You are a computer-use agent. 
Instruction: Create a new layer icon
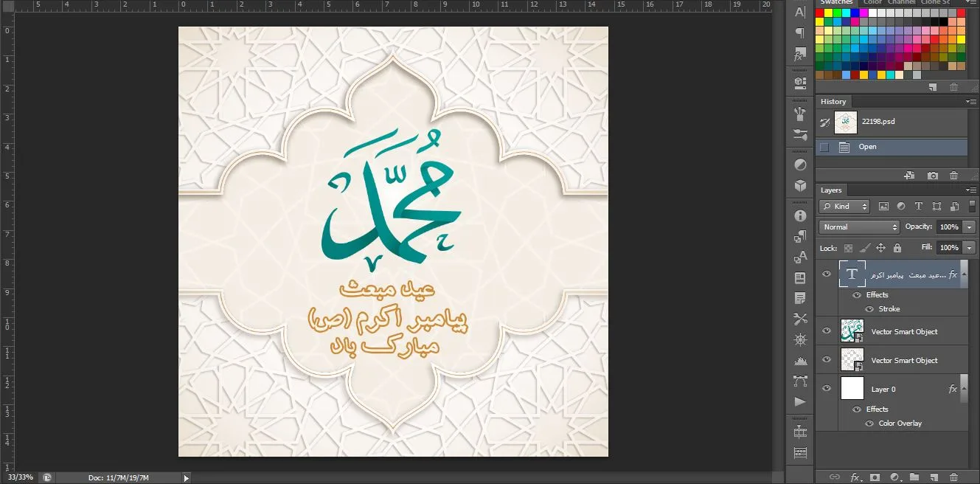click(933, 477)
